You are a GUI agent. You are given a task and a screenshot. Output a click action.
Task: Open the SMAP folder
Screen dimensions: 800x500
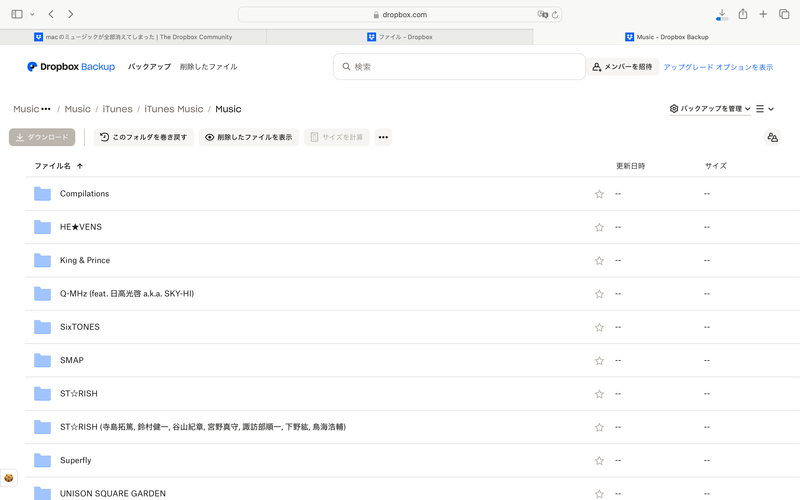coord(71,360)
